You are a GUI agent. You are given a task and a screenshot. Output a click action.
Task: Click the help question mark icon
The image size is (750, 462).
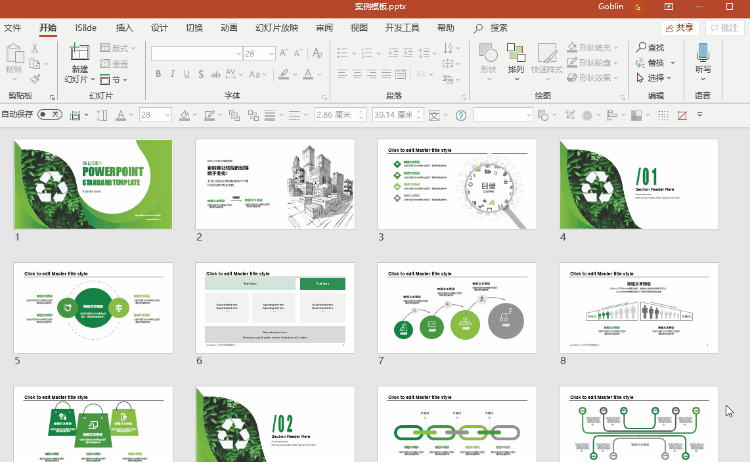(461, 115)
